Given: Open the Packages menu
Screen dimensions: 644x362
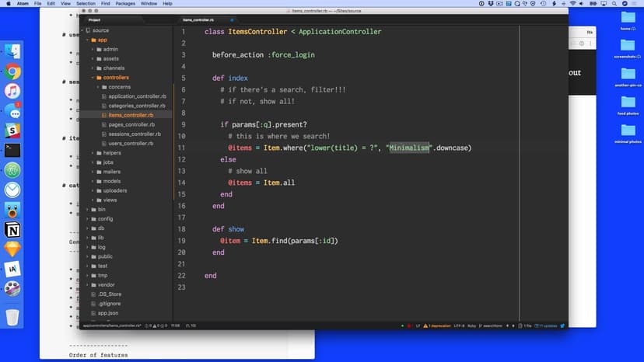Looking at the screenshot, I should [x=125, y=4].
